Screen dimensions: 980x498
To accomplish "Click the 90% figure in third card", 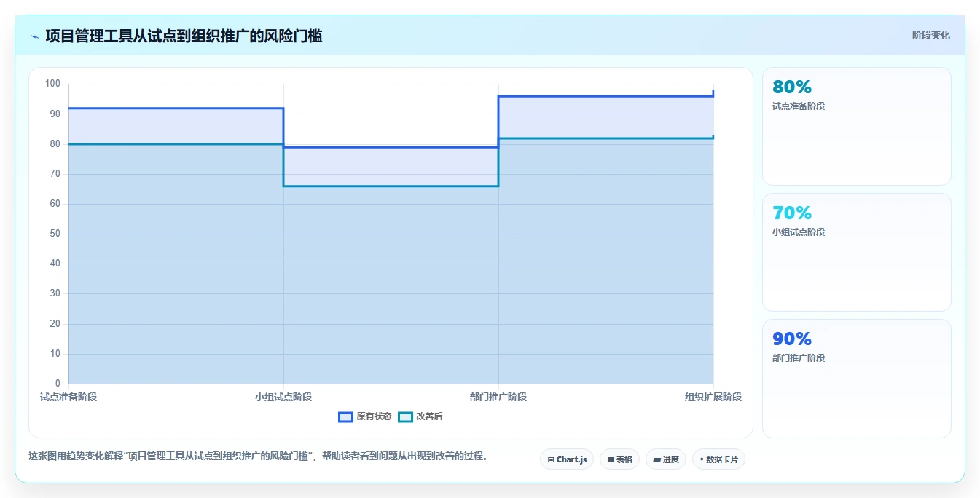I will coord(792,339).
